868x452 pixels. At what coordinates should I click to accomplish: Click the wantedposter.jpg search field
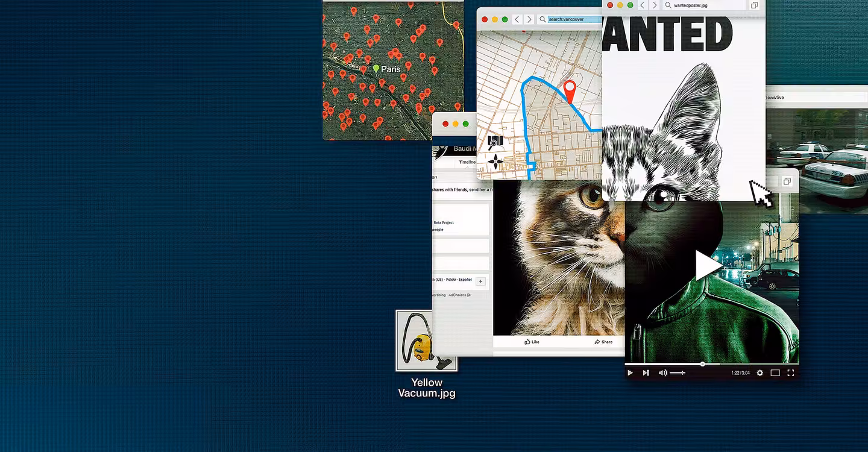click(x=702, y=5)
